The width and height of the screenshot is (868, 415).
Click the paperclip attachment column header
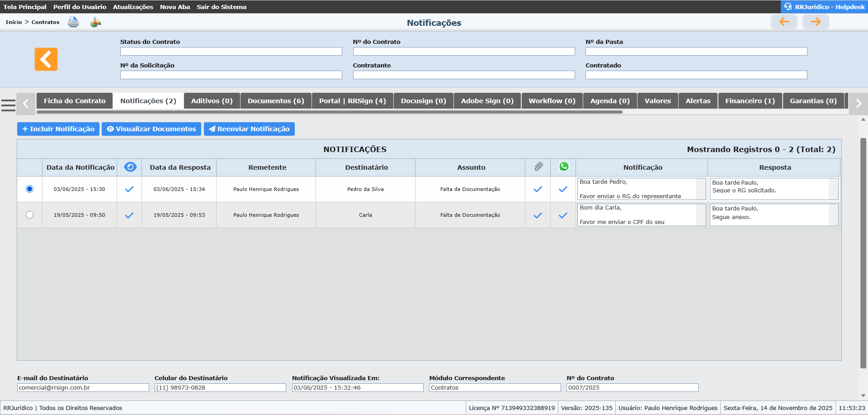[x=538, y=167]
